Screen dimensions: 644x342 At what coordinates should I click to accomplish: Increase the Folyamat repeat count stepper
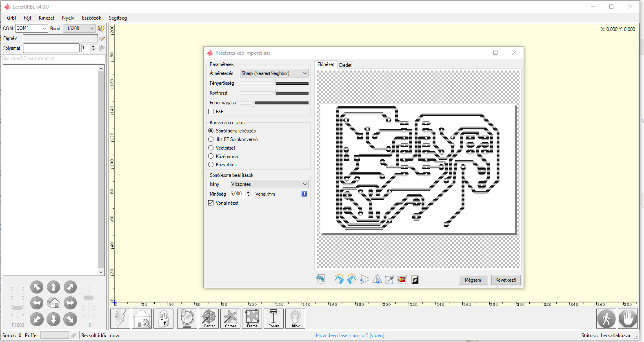pyautogui.click(x=93, y=46)
